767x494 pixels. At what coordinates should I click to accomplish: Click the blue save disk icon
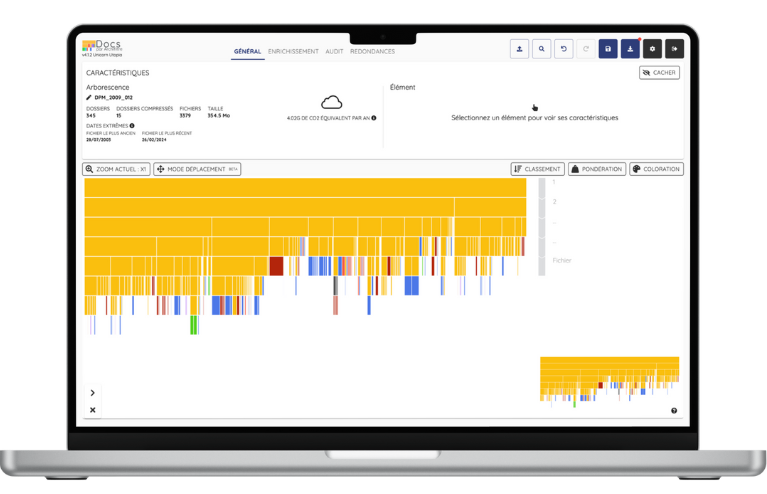pyautogui.click(x=608, y=48)
